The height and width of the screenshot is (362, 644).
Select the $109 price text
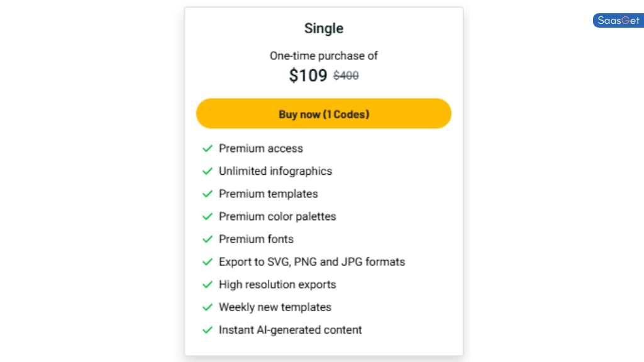(x=308, y=75)
